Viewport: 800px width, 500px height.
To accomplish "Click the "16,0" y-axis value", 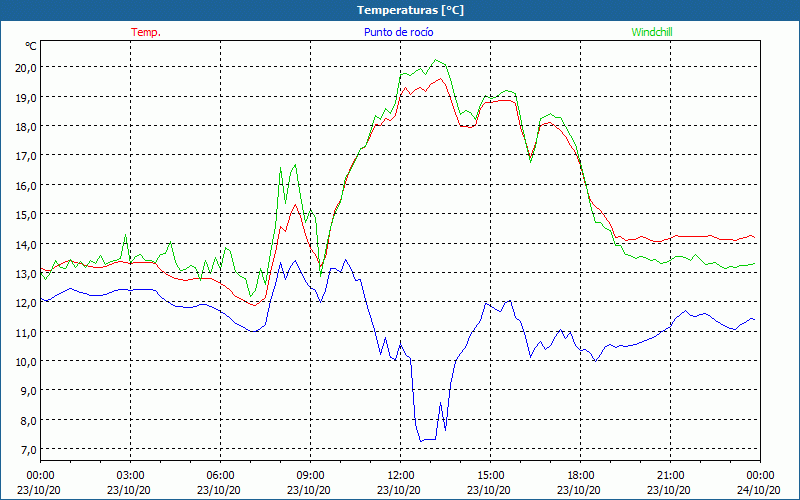I will coord(26,185).
